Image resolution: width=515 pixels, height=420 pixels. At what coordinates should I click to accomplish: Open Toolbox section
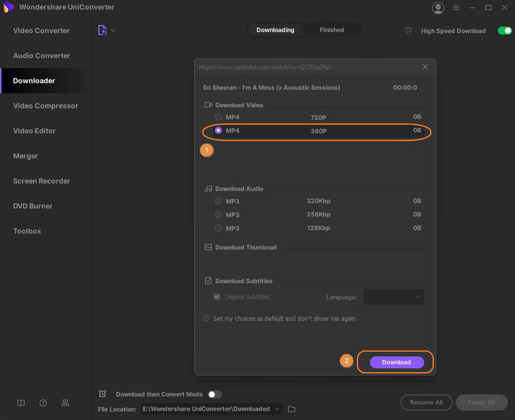coord(27,231)
